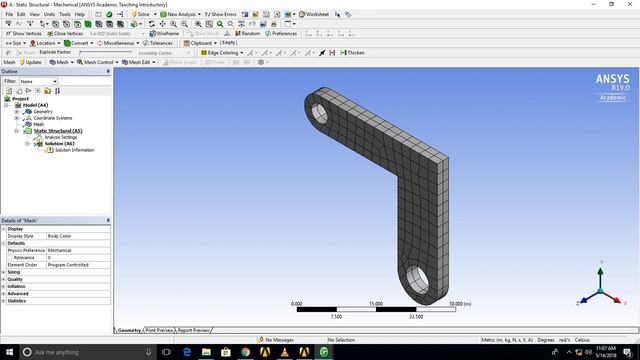The width and height of the screenshot is (640, 360).
Task: Click the sort icon in Outline toolbar
Action: [57, 91]
